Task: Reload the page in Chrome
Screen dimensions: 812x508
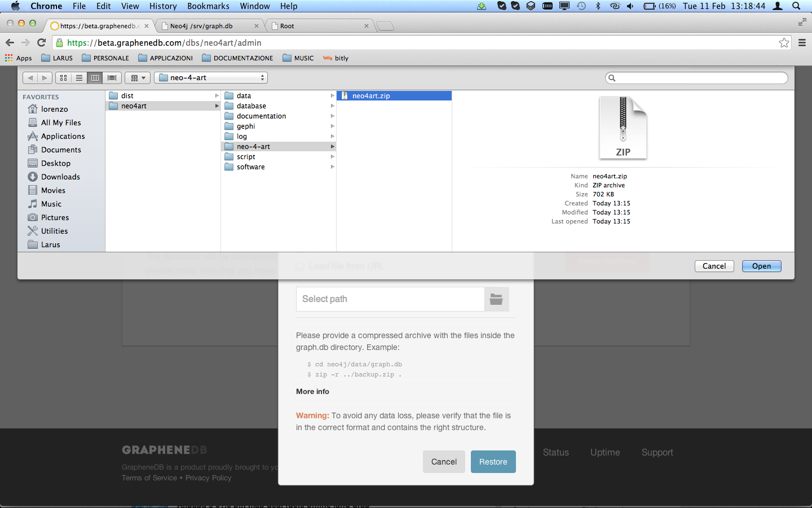Action: (x=41, y=42)
